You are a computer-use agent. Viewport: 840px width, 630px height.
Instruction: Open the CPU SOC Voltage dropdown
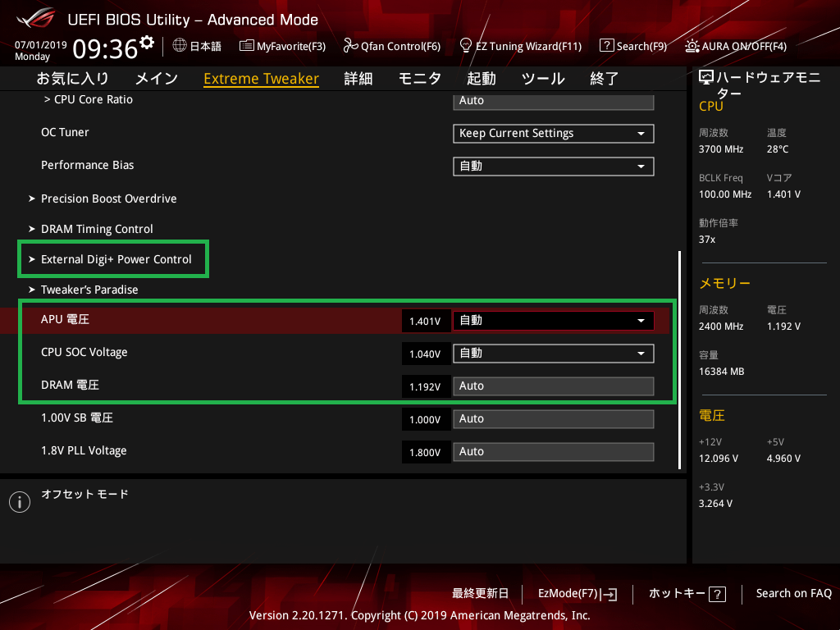554,354
